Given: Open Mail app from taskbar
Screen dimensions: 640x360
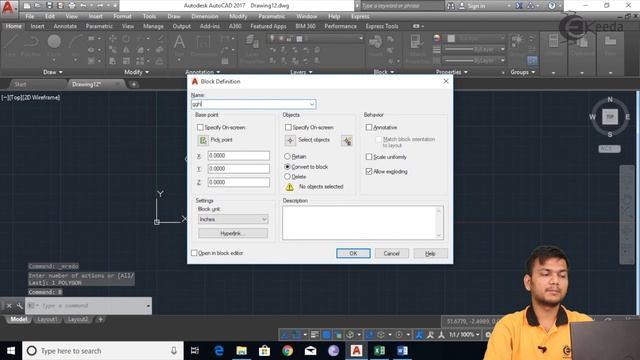Looking at the screenshot, I should pos(310,351).
